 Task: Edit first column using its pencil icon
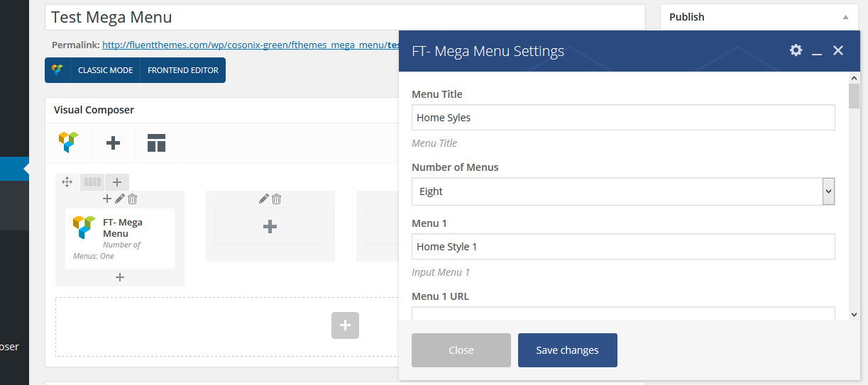pyautogui.click(x=120, y=199)
